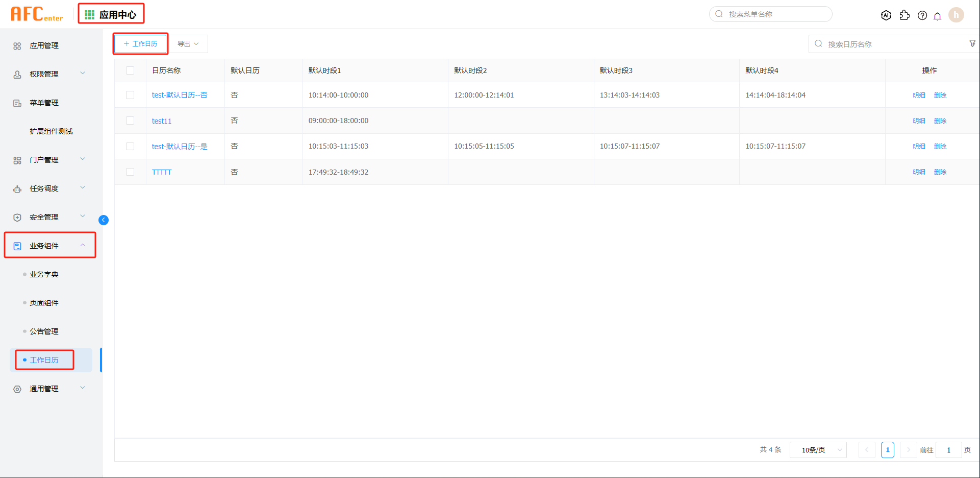Click the 应用中心 grid icon
Image resolution: width=980 pixels, height=478 pixels.
(x=90, y=15)
